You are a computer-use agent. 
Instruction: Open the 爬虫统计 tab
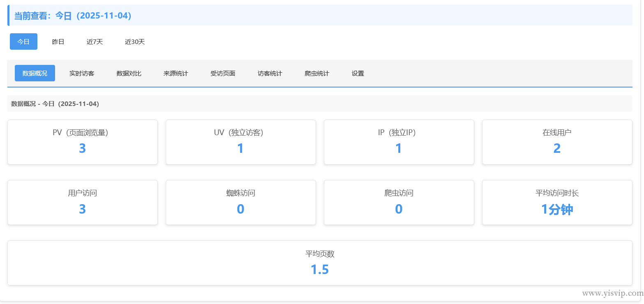316,73
